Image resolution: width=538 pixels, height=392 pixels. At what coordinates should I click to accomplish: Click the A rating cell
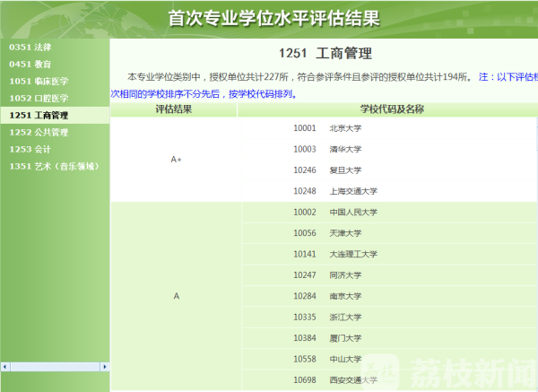pyautogui.click(x=177, y=296)
